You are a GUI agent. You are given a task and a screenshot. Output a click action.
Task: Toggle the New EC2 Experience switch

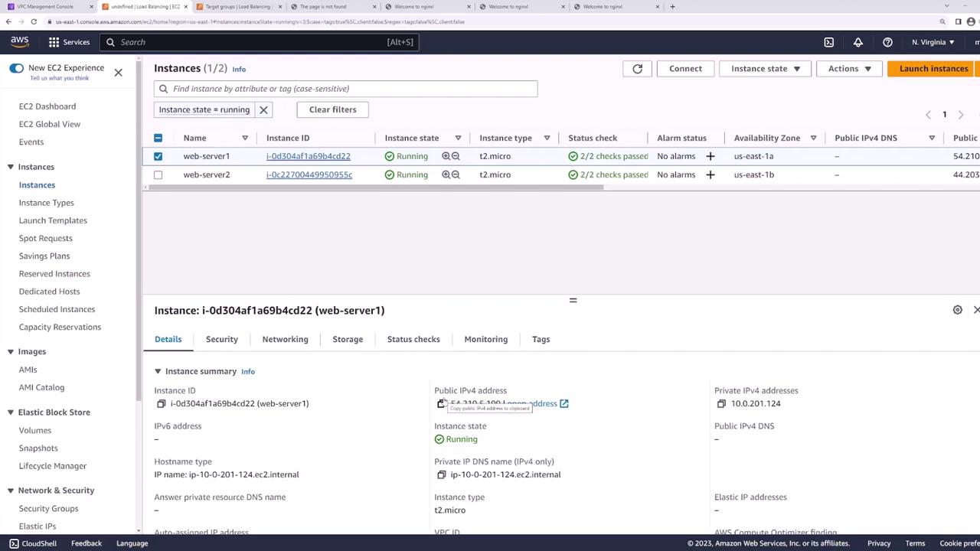pos(17,68)
